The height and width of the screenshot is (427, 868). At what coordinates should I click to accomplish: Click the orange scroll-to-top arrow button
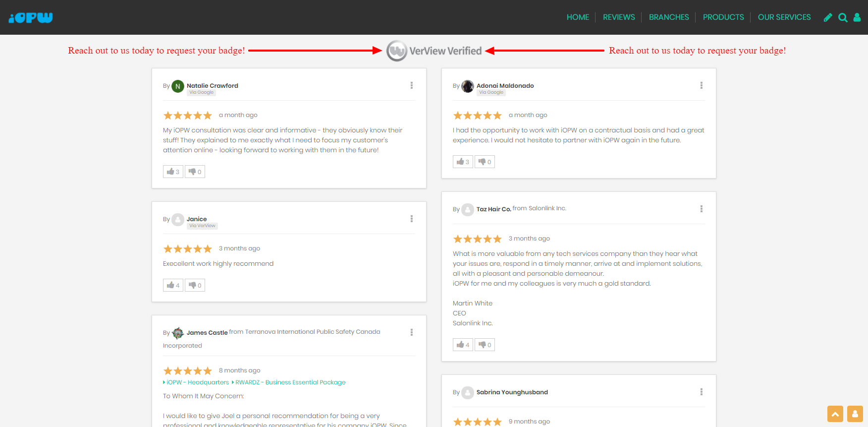pos(835,414)
